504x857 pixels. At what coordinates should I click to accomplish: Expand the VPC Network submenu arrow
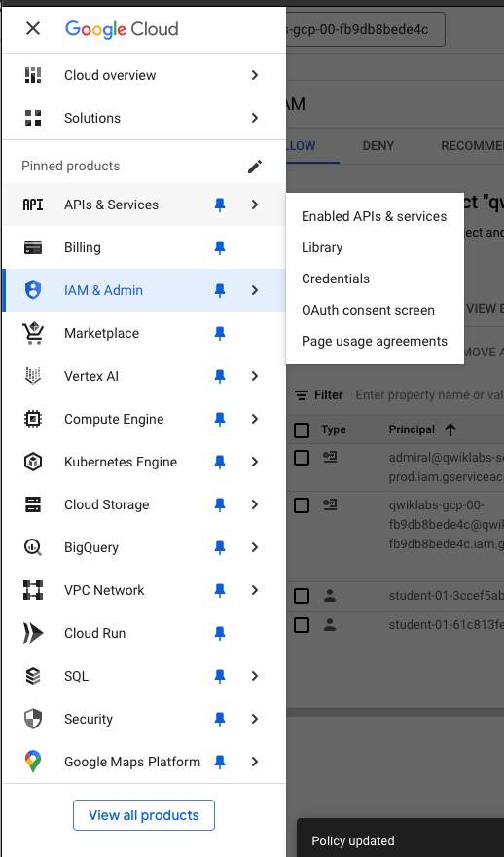(x=255, y=590)
